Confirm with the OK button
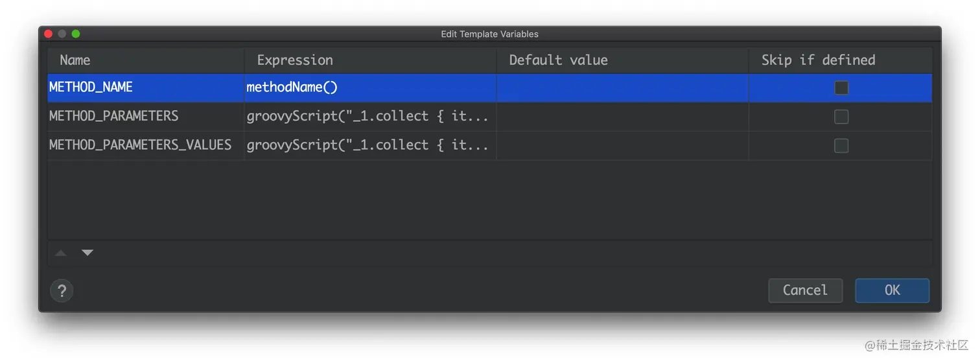 [x=892, y=290]
